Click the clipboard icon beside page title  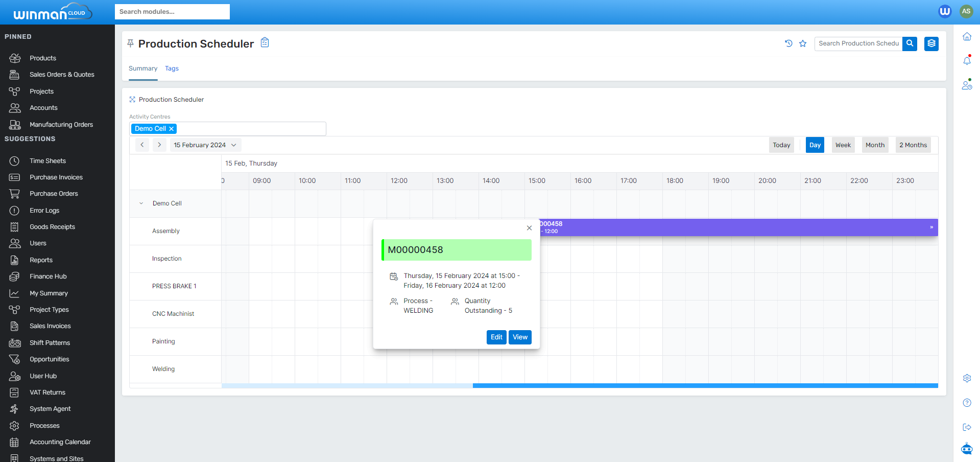coord(265,42)
